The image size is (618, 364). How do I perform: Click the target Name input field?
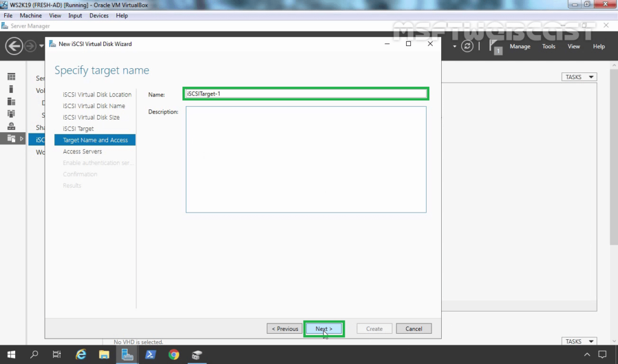pyautogui.click(x=306, y=94)
